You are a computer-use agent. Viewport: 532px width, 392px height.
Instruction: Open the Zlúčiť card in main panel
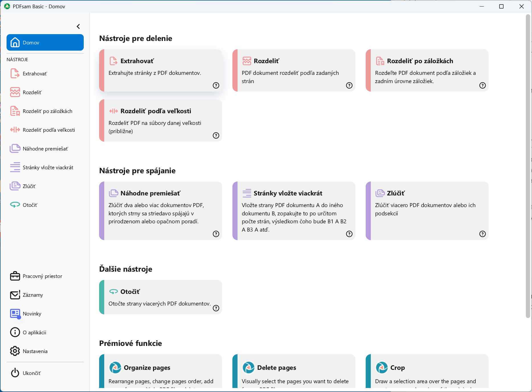click(427, 211)
